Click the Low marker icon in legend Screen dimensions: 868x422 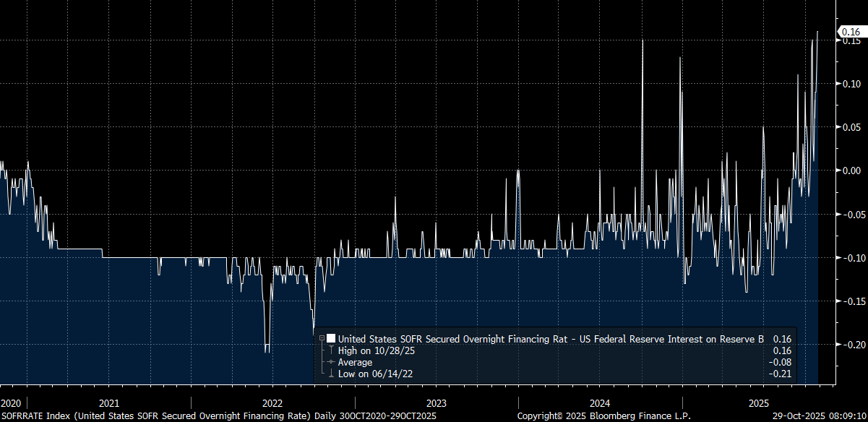coord(331,374)
